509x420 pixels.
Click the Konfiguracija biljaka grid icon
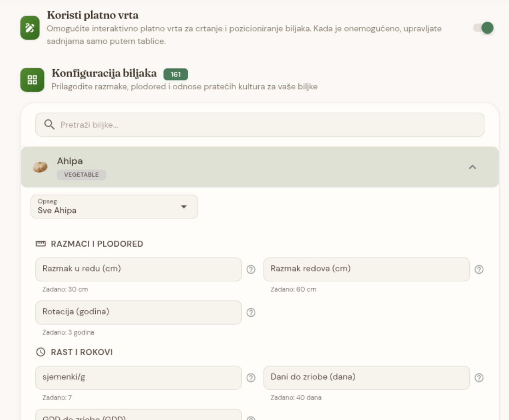pos(32,80)
